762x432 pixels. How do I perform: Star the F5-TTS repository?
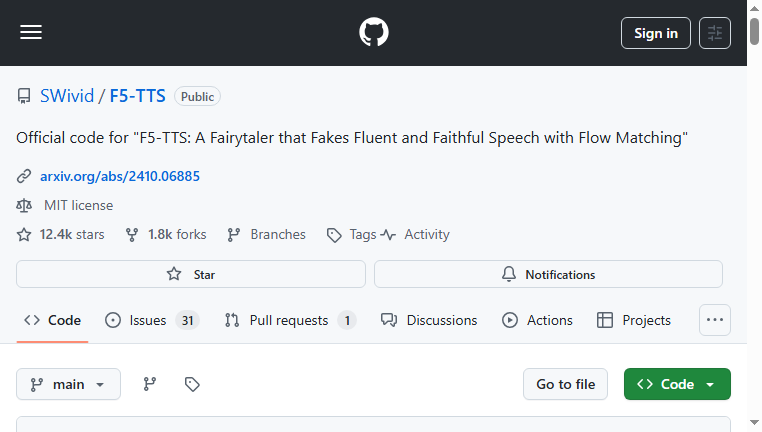pyautogui.click(x=191, y=274)
